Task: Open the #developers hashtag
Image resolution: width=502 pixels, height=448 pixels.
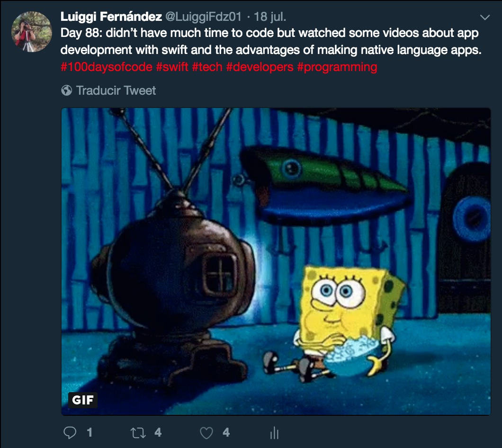Action: 260,67
